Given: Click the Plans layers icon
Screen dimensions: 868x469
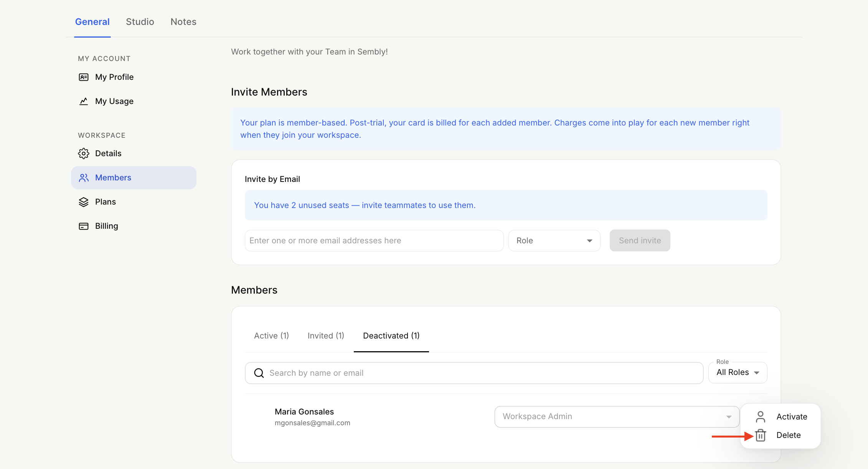Looking at the screenshot, I should (84, 202).
